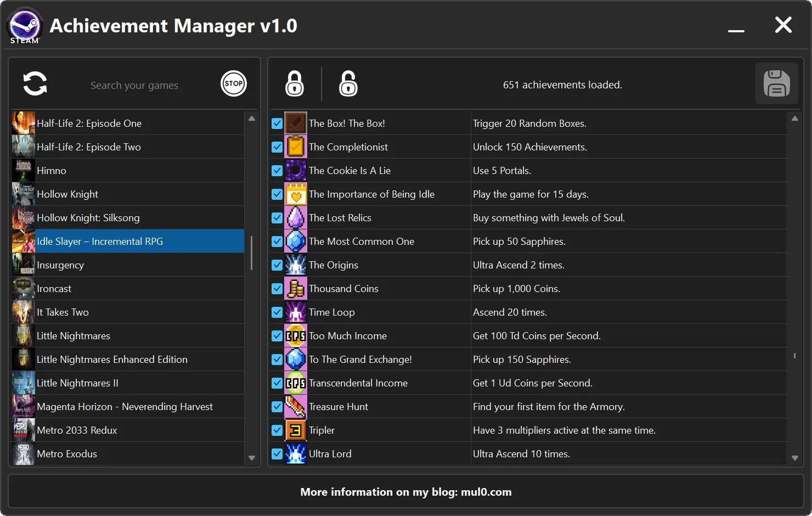
Task: Select Half-Life 2: Episode Two game
Action: pos(128,147)
